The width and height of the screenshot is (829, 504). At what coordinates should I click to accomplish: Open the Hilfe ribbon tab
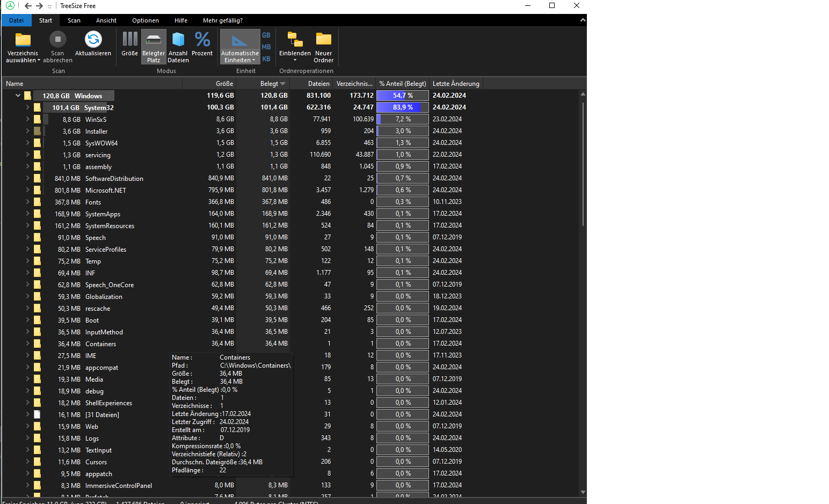(x=181, y=20)
